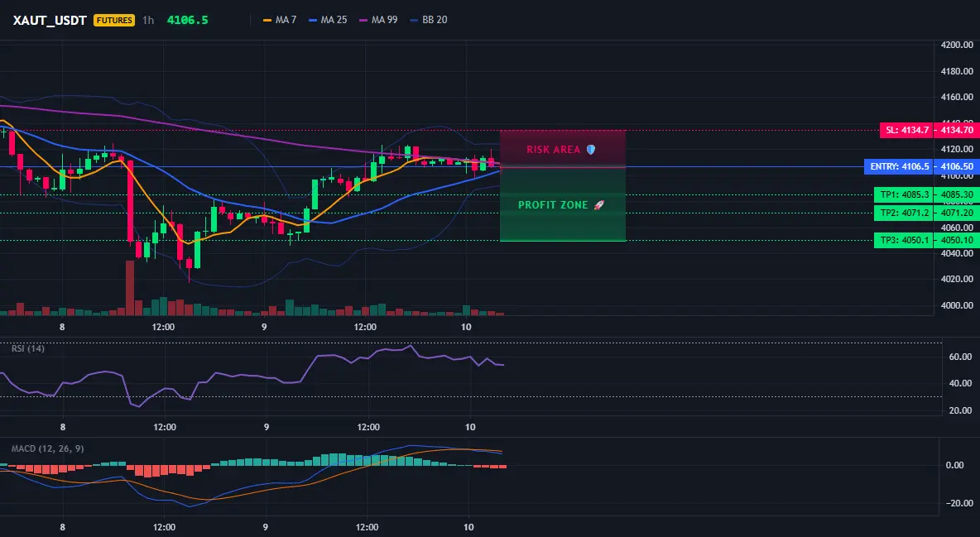Click the tall red volume bar
The image size is (980, 537).
coord(130,288)
